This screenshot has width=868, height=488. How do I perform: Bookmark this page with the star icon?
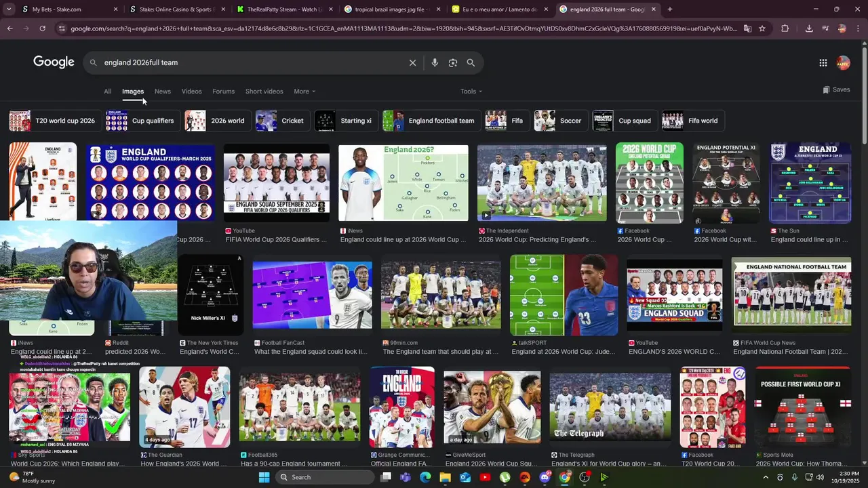coord(762,28)
